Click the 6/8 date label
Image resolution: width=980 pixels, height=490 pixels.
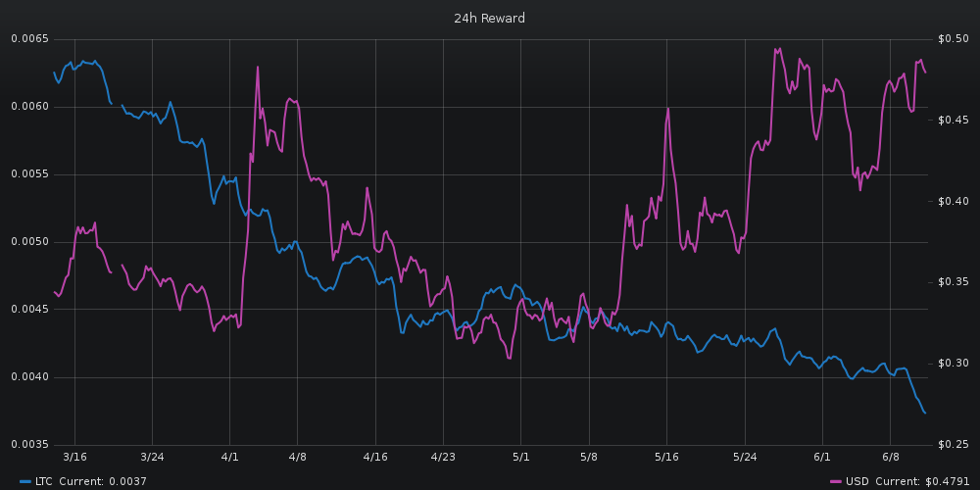[x=890, y=457]
